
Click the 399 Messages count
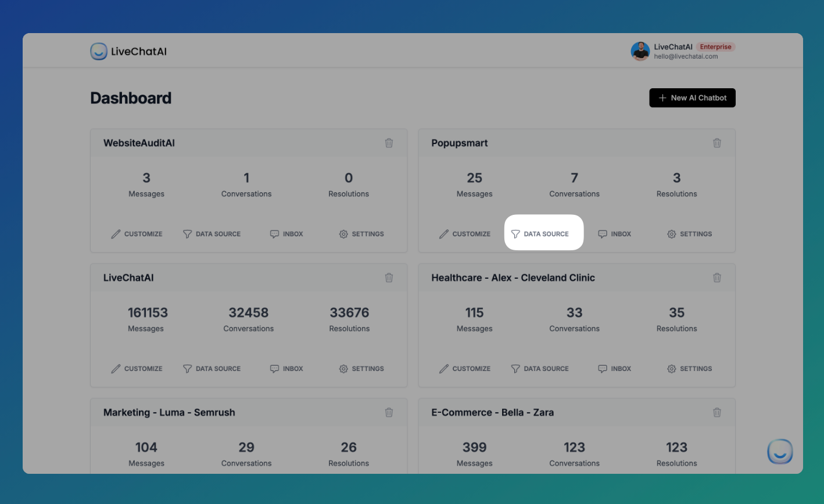click(x=474, y=447)
